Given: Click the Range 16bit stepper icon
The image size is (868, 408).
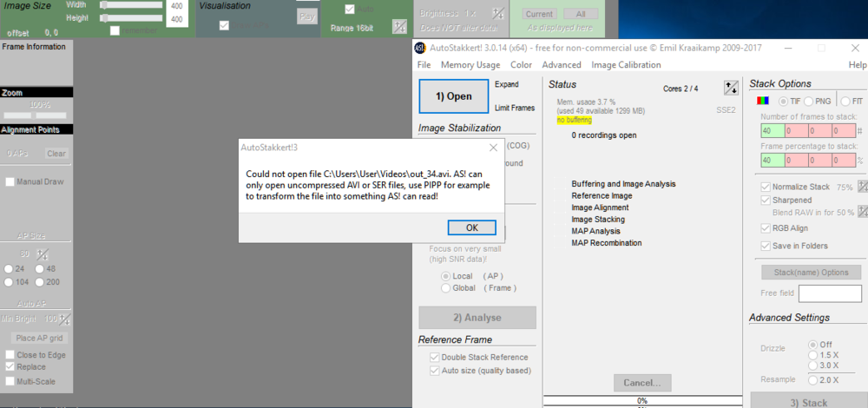Looking at the screenshot, I should coord(399,27).
